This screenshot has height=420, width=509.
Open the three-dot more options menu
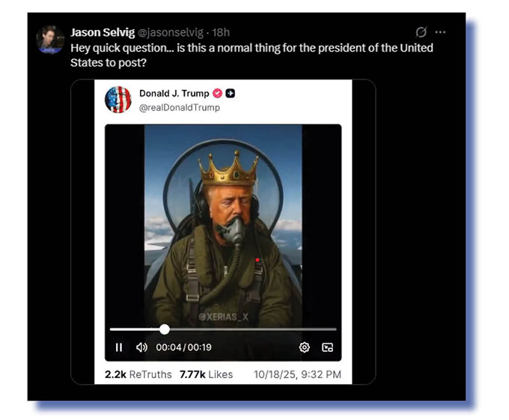tap(441, 32)
